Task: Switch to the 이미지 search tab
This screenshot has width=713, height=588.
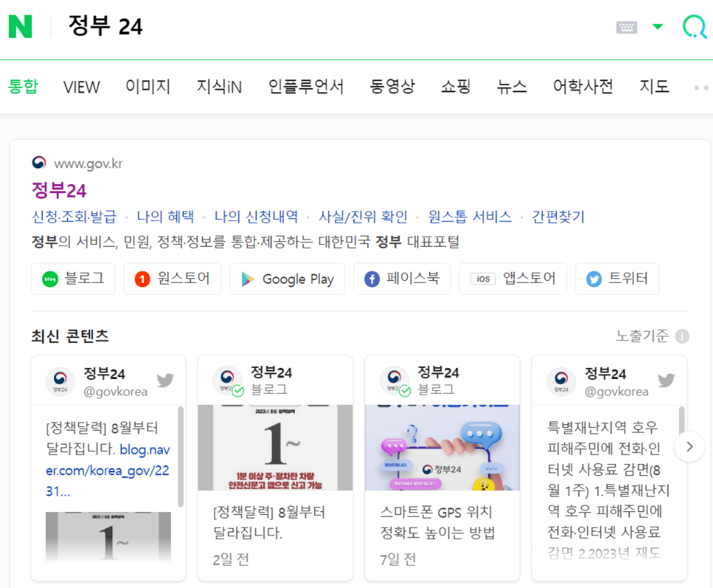Action: pos(147,86)
